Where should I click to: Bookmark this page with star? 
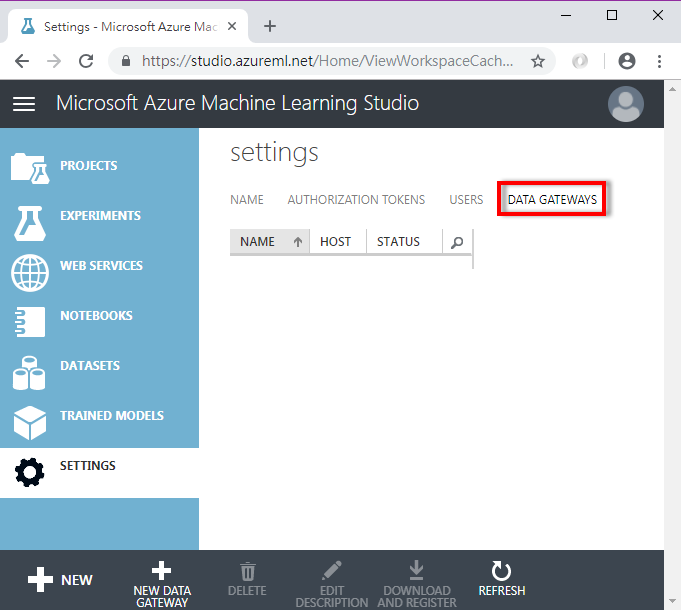[538, 61]
